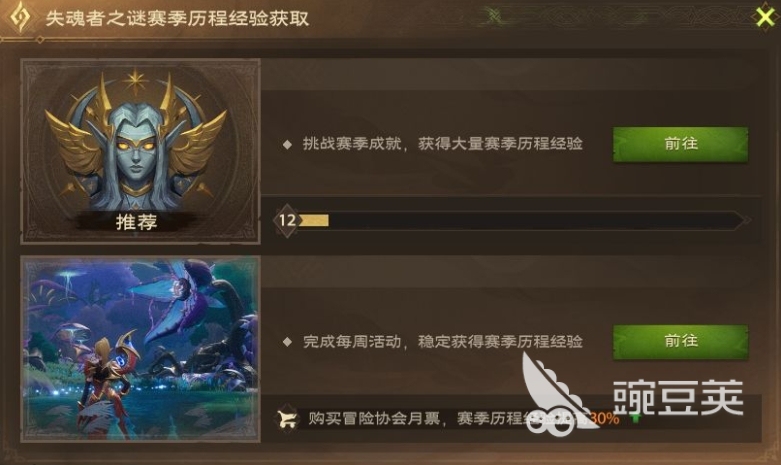Viewport: 781px width, 465px height.
Task: Click the orange 30% bonus value
Action: pyautogui.click(x=604, y=418)
